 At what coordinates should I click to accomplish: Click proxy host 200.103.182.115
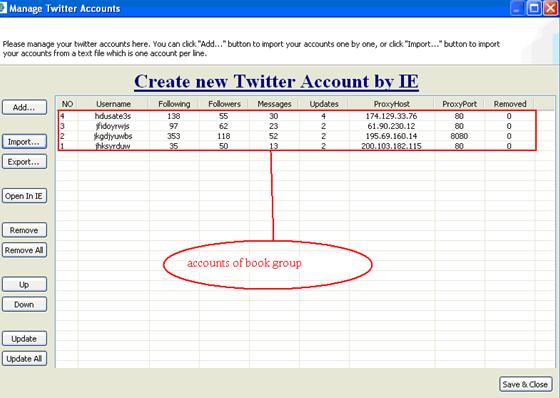click(391, 146)
